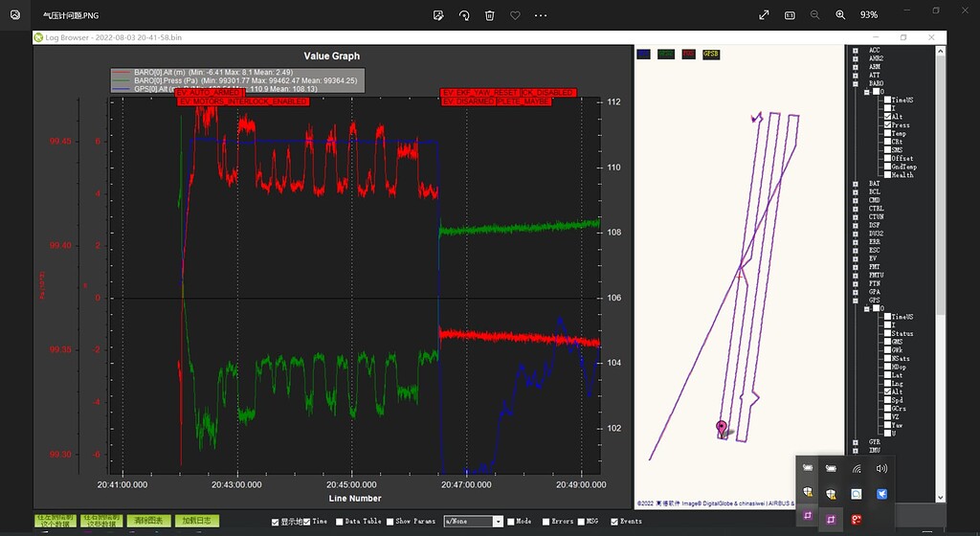980x536 pixels.
Task: Set actual size with the 1:1 icon
Action: 790,15
